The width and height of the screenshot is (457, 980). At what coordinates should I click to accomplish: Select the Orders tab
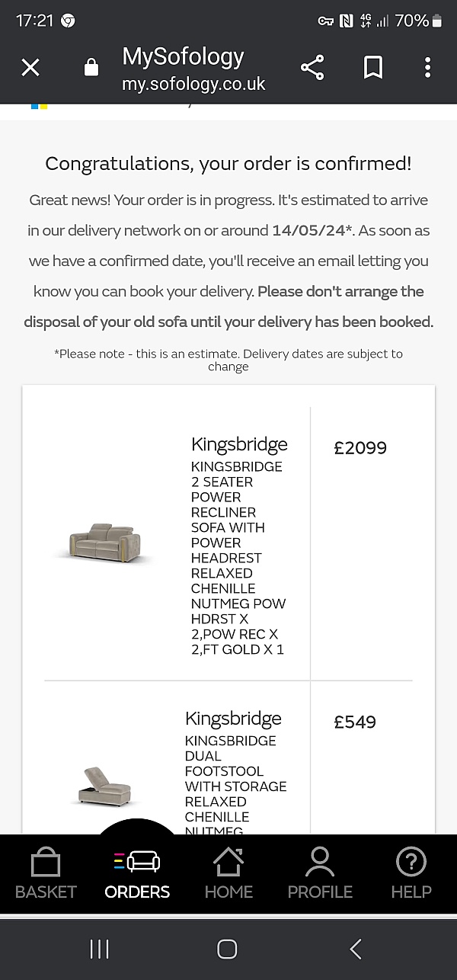point(137,874)
